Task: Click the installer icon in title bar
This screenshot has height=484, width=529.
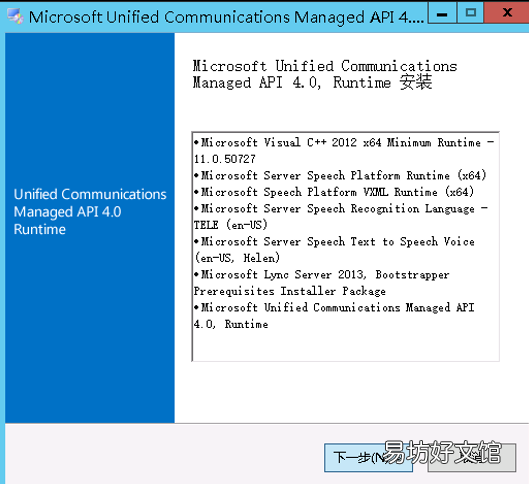Action: 15,17
